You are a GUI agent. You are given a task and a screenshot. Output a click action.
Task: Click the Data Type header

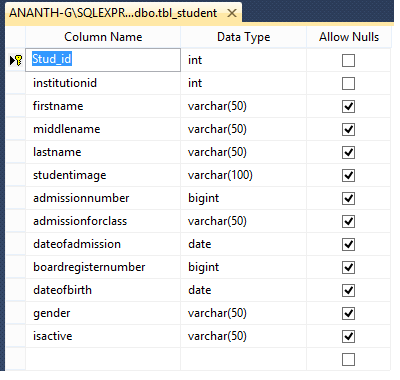pos(243,37)
